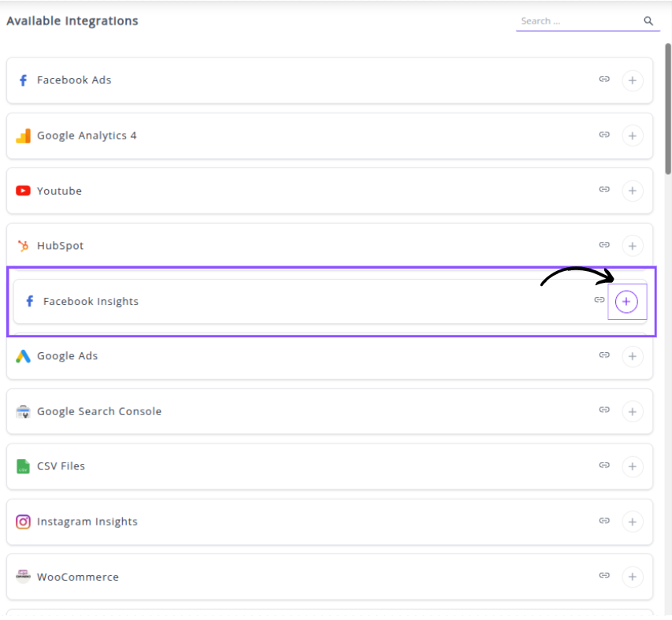Screen dimensions: 672x620
Task: Open the Google Search Console entry
Action: coord(98,411)
